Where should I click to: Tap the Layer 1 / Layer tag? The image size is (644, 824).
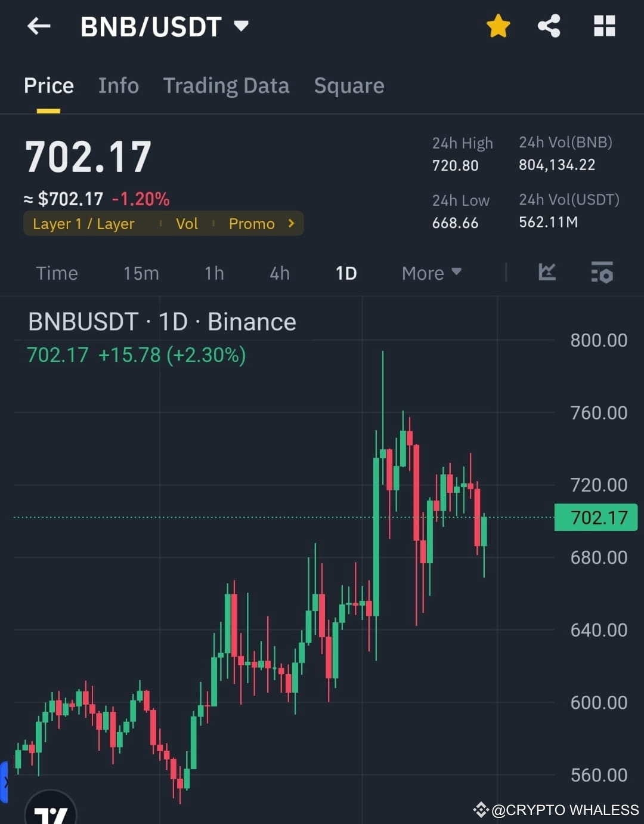coord(83,223)
